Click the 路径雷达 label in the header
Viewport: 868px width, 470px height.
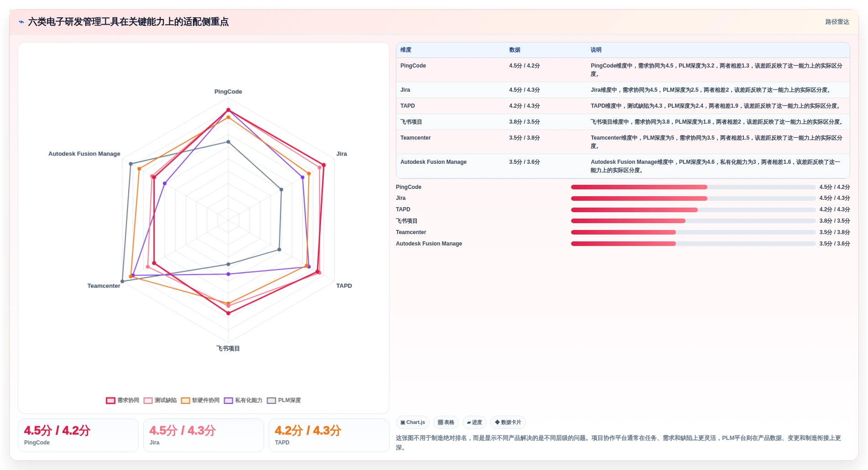click(x=837, y=22)
